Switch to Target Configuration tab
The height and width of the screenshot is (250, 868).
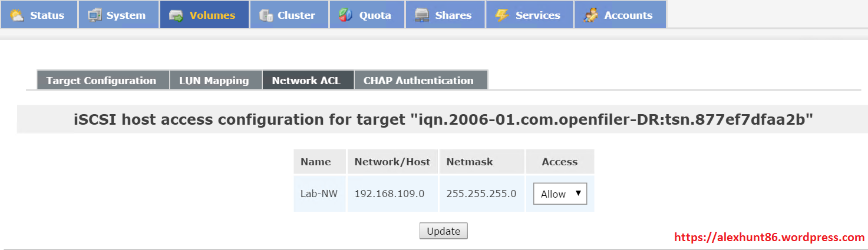click(101, 81)
